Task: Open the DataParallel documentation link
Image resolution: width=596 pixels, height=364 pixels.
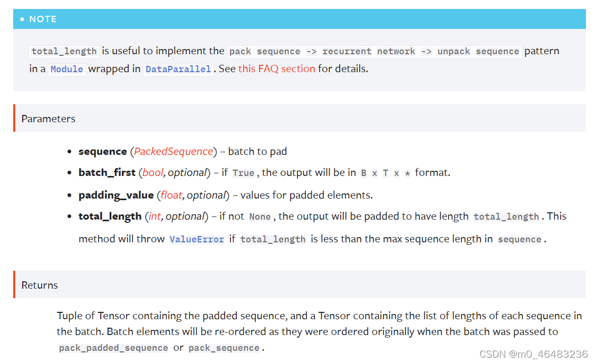Action: coord(178,68)
